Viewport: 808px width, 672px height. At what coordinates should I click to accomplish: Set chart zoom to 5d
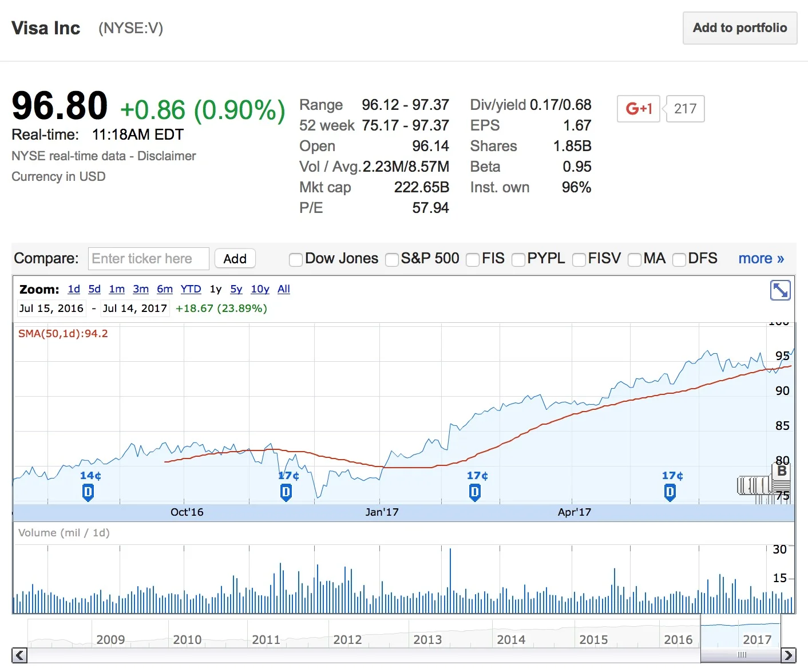pyautogui.click(x=94, y=289)
